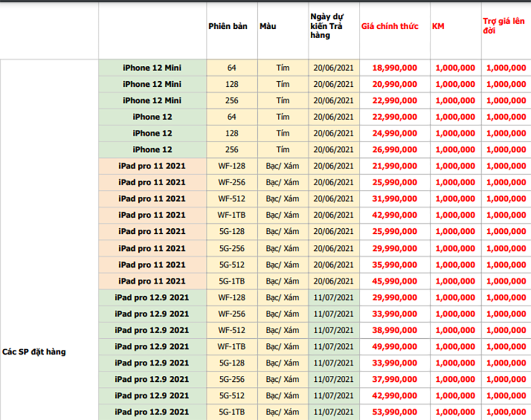
Task: Click 'iPad pro 12.9 2021' in the 5G-128 row
Action: tap(152, 363)
